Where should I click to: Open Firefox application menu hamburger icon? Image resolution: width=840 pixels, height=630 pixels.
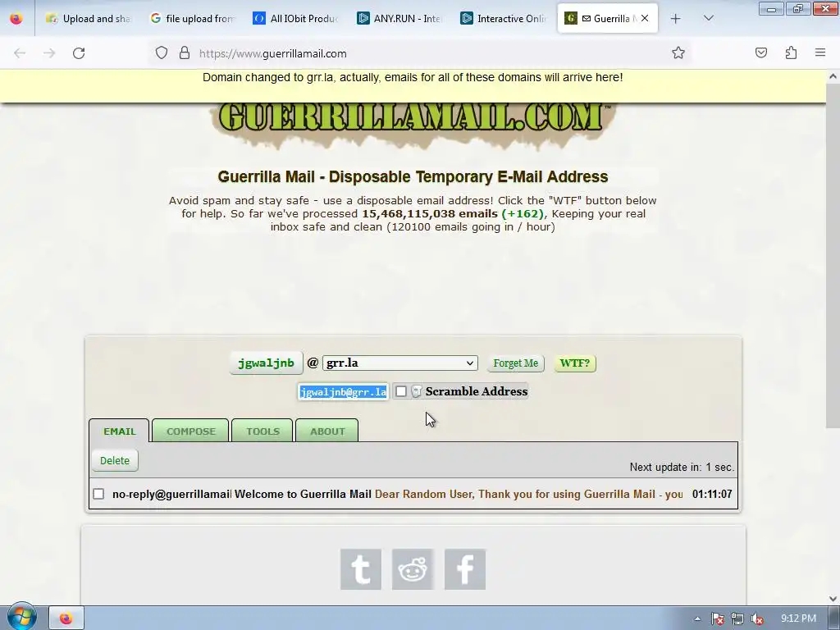pos(820,53)
